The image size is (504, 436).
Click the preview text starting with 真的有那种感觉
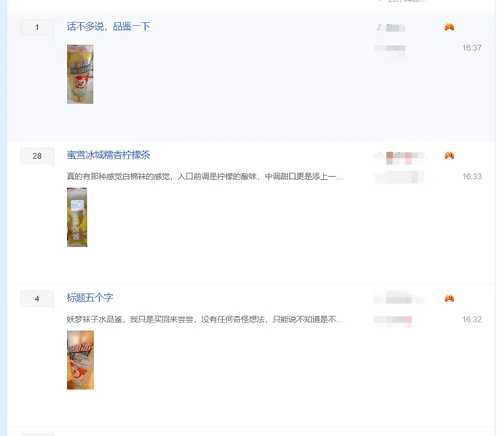click(x=205, y=177)
